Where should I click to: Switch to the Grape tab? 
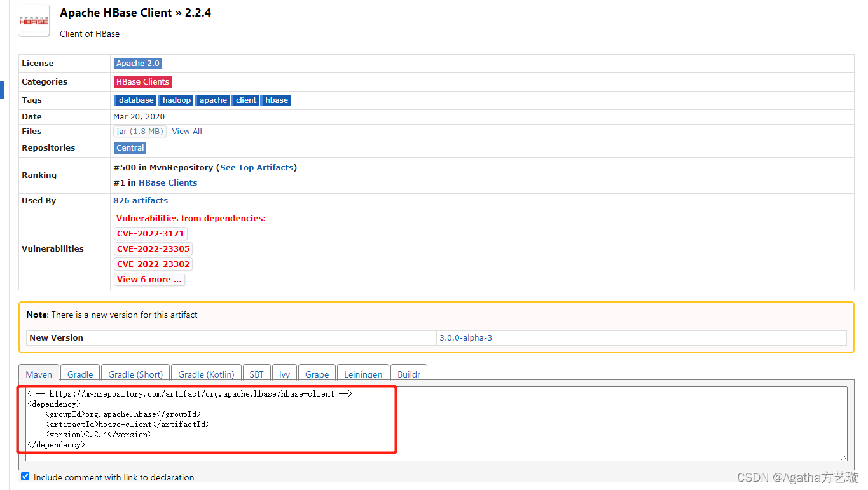(317, 374)
